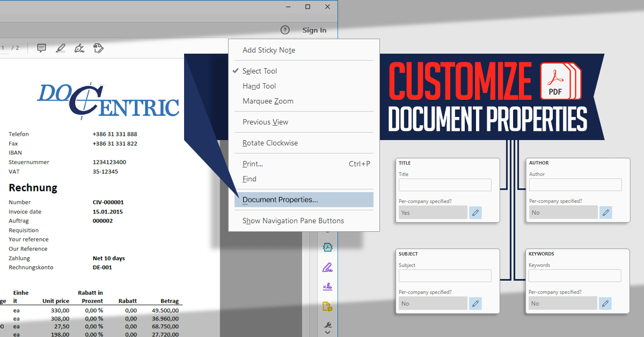The width and height of the screenshot is (644, 337).
Task: Click Telefon number +386 31 331 888
Action: tap(115, 134)
